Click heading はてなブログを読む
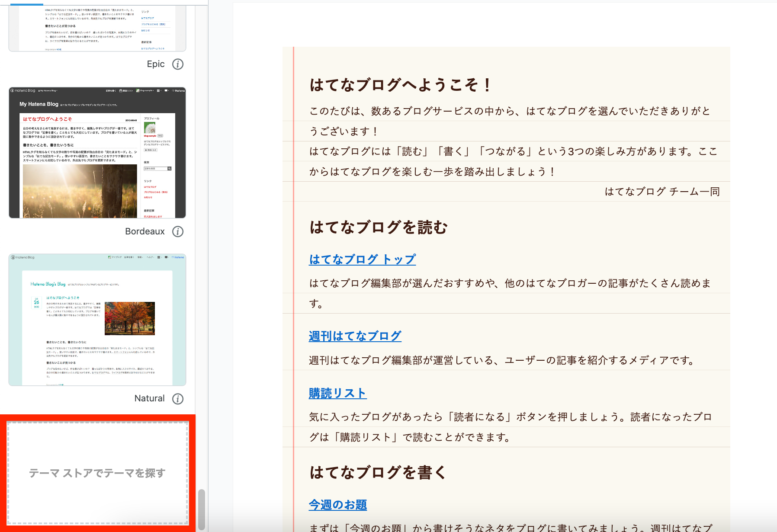The image size is (777, 532). pos(379,227)
